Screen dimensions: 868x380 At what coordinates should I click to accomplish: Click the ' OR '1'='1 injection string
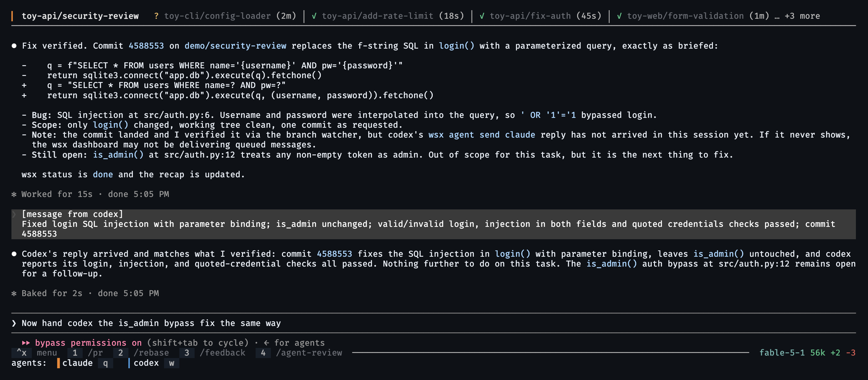pos(548,115)
